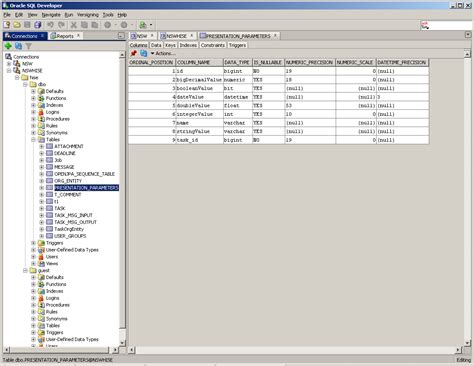Minimize the Connections panel with its corner button
474x366 pixels.
121,36
